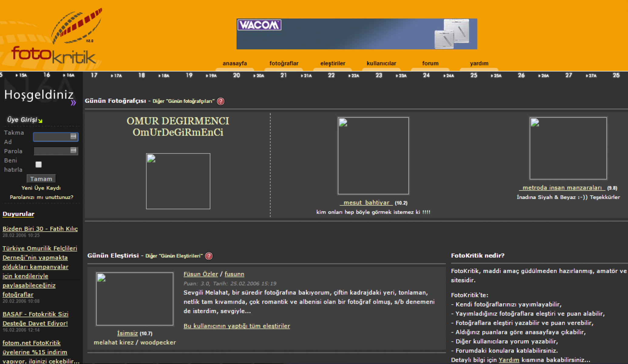Switch to the forum tab

tap(430, 63)
